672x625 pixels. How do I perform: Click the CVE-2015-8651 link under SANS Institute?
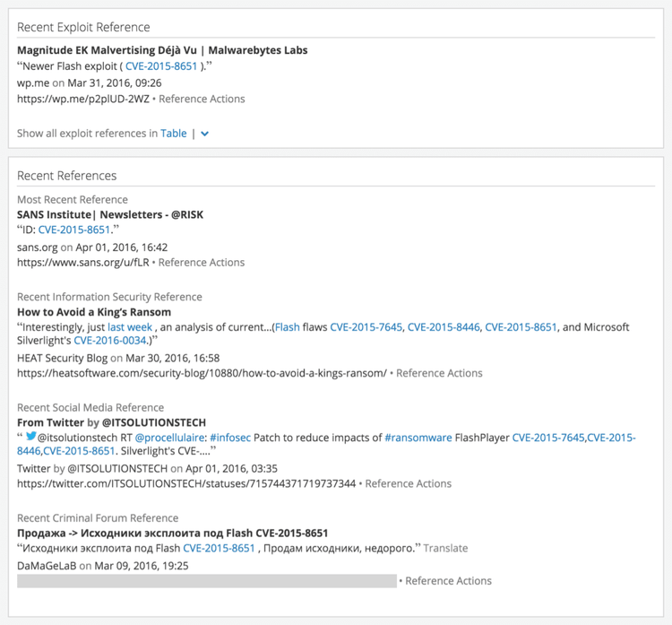(x=73, y=230)
